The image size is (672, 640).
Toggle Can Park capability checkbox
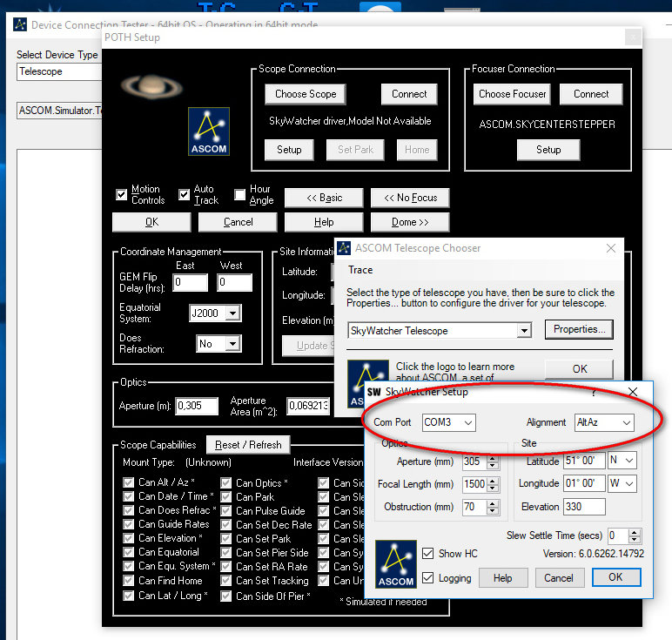point(225,497)
